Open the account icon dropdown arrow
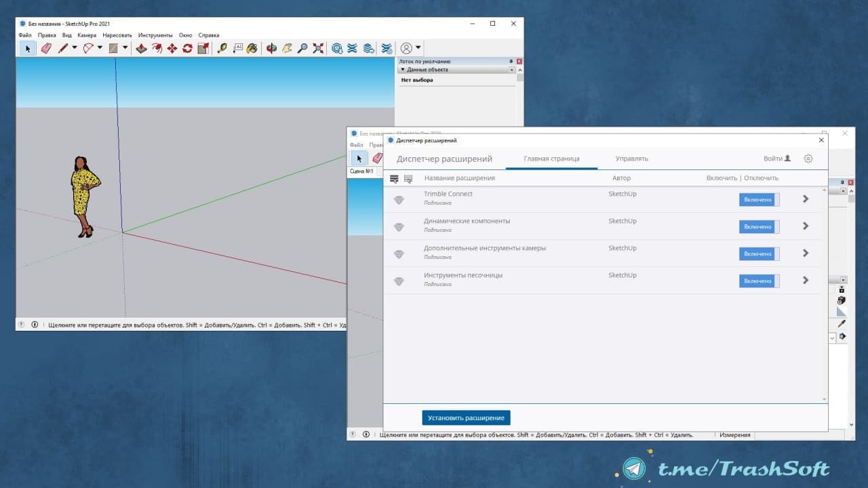Screen dimensions: 868x488 (x=418, y=48)
